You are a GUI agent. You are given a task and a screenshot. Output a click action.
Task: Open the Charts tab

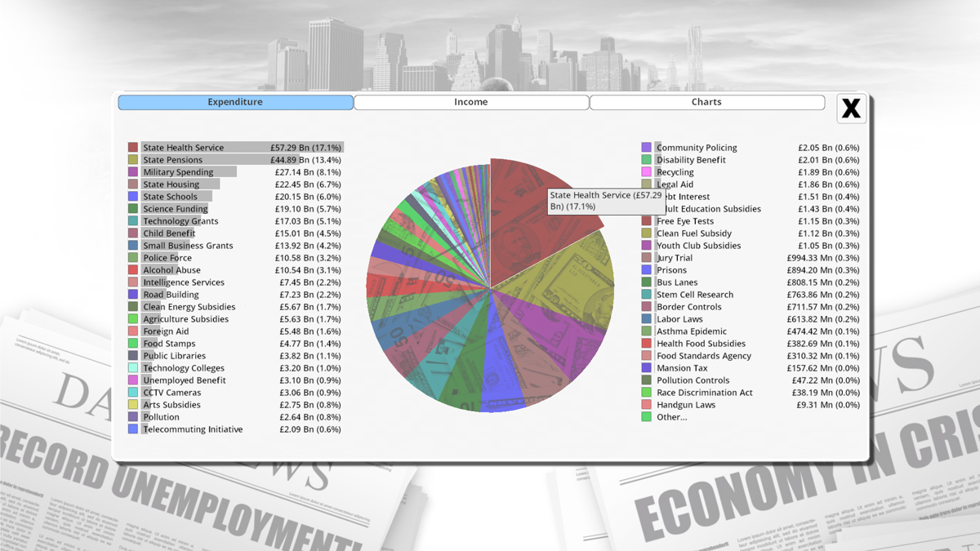706,101
